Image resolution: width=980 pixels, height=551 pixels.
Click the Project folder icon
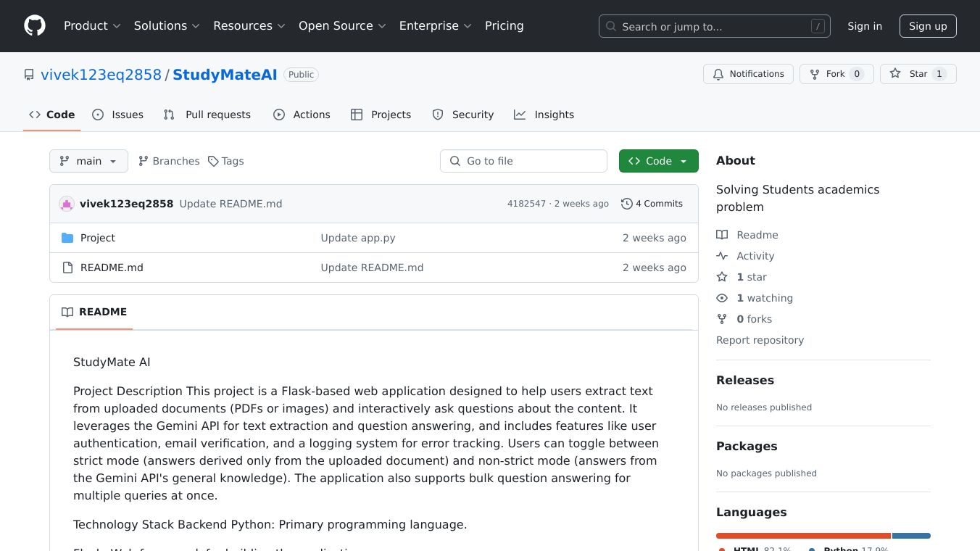67,238
